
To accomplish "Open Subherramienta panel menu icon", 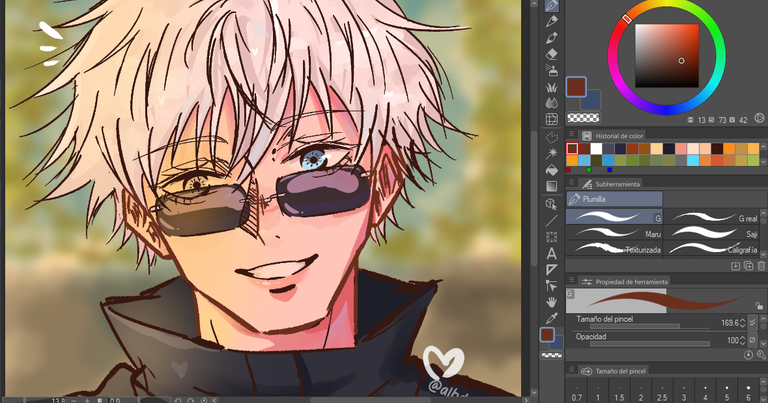I will pos(571,182).
